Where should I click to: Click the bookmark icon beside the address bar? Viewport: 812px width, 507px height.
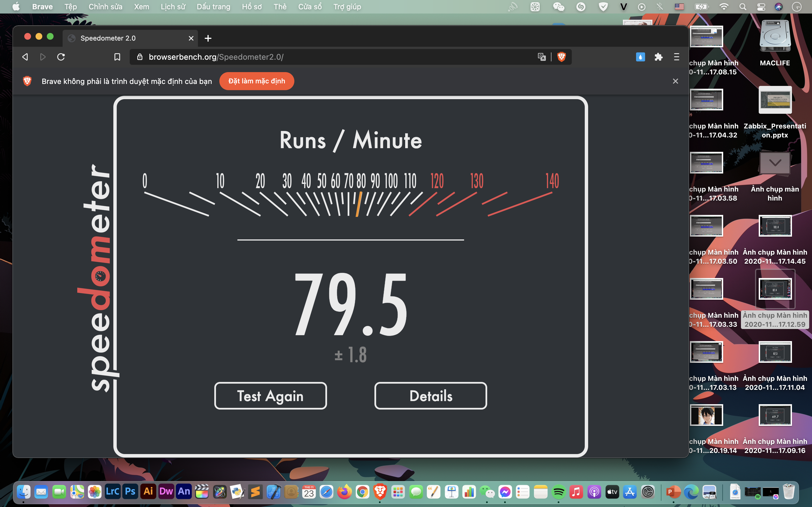(x=117, y=57)
